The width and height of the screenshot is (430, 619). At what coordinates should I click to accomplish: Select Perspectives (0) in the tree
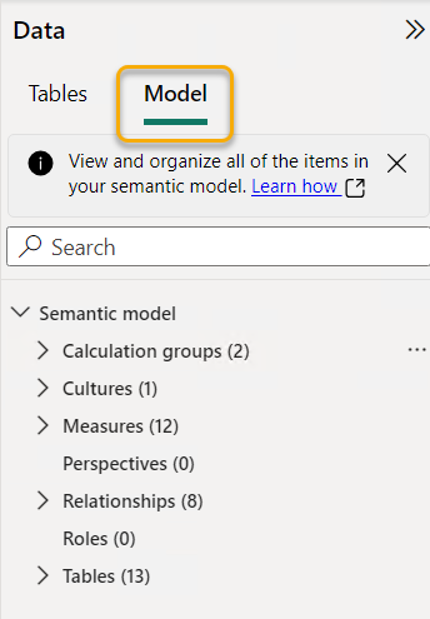128,463
